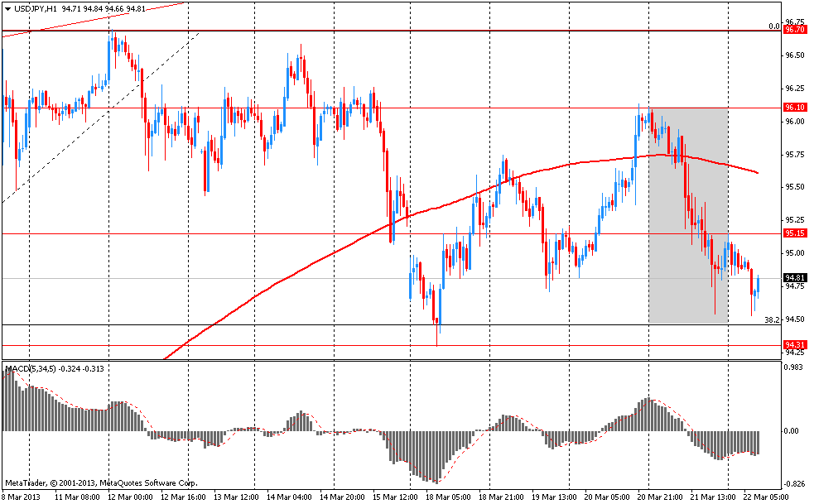Click the MACD(5,34,5) indicator label
Image resolution: width=814 pixels, height=504 pixels.
point(30,369)
